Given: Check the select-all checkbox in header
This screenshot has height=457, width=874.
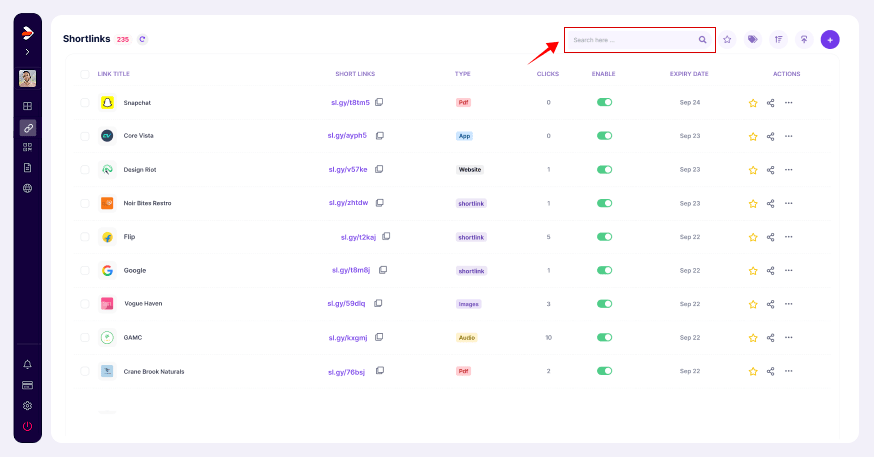Looking at the screenshot, I should 85,74.
